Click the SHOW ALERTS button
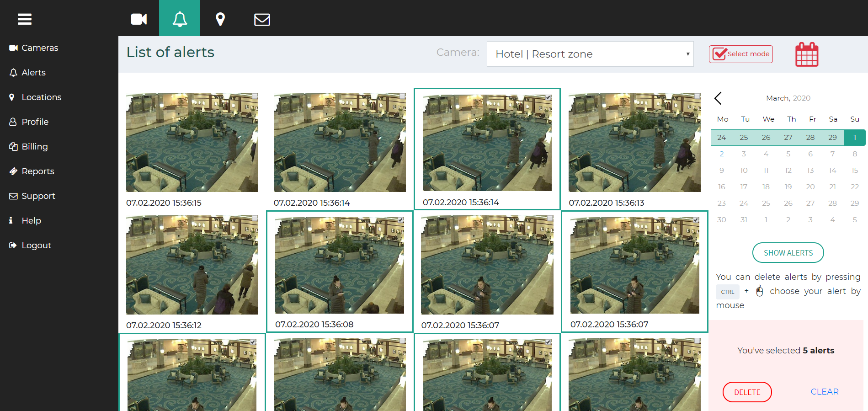This screenshot has width=868, height=411. pos(788,253)
